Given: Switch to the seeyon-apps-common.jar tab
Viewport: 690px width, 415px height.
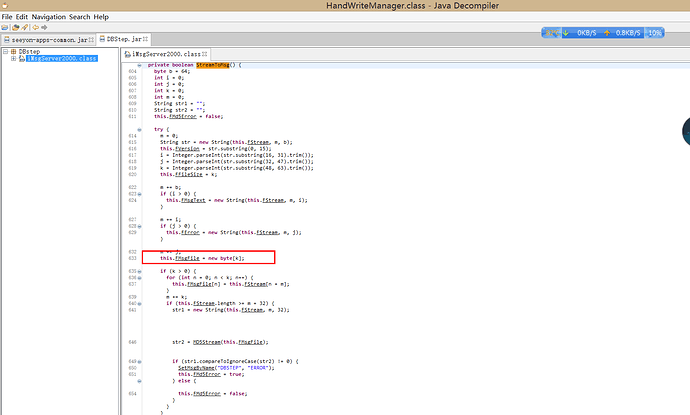Looking at the screenshot, I should (48, 40).
